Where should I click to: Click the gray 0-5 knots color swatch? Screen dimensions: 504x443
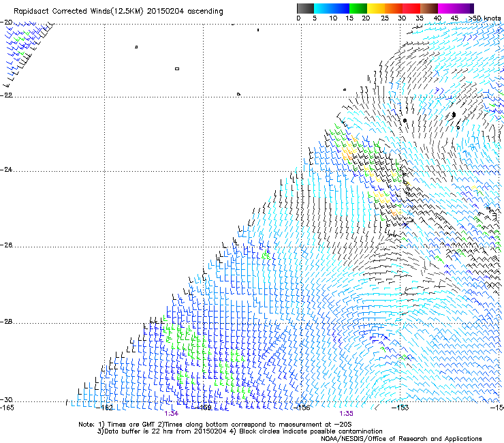[x=305, y=8]
